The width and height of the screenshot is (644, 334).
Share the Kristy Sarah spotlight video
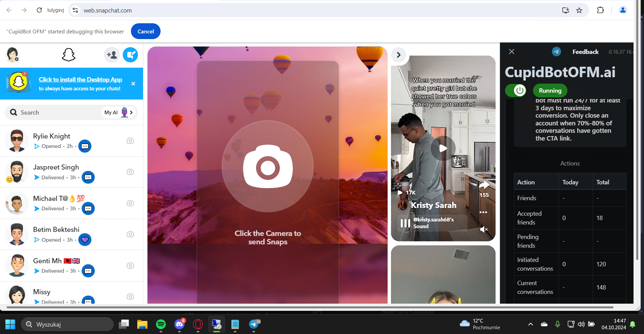pos(484,185)
